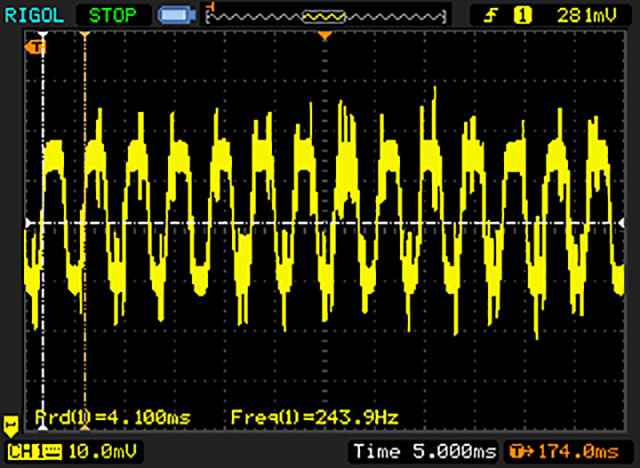Select the rising edge trigger icon
Screen dimensions: 640x468
pos(491,14)
